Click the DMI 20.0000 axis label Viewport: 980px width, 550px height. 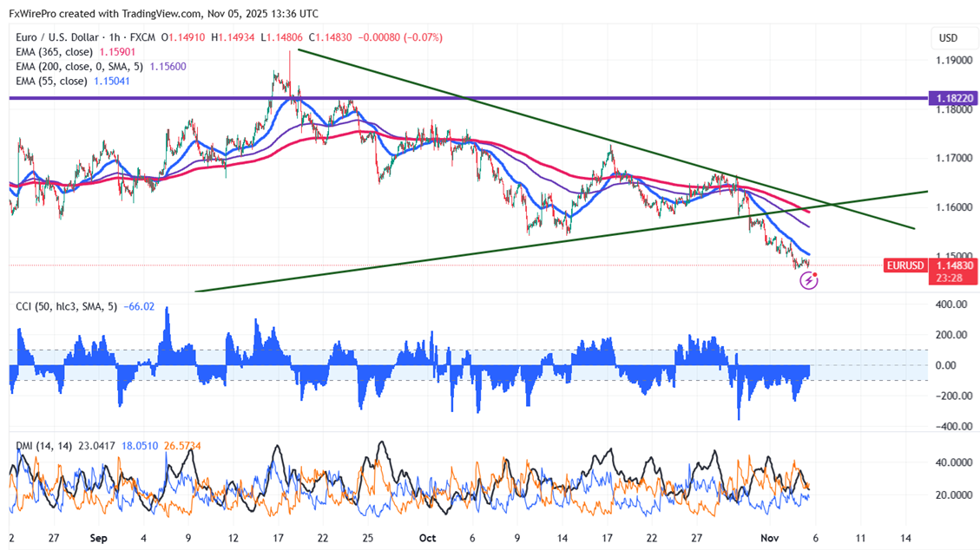pos(954,495)
